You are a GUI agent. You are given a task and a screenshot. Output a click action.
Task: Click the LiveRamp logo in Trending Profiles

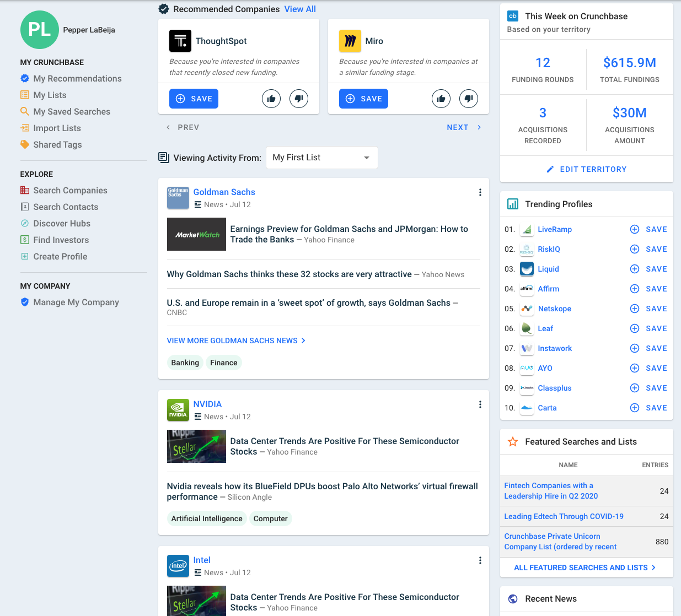(527, 229)
